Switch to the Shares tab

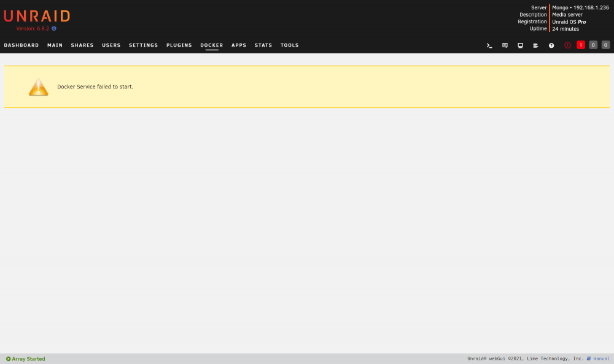82,45
